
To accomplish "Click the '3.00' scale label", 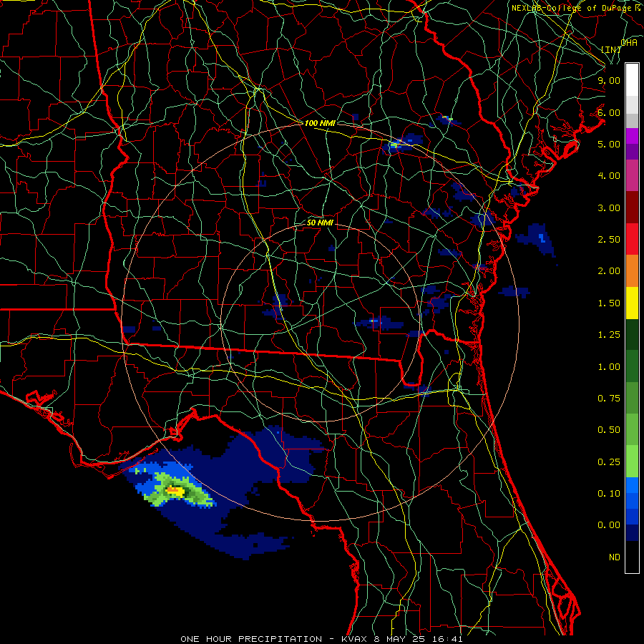I will click(x=609, y=208).
